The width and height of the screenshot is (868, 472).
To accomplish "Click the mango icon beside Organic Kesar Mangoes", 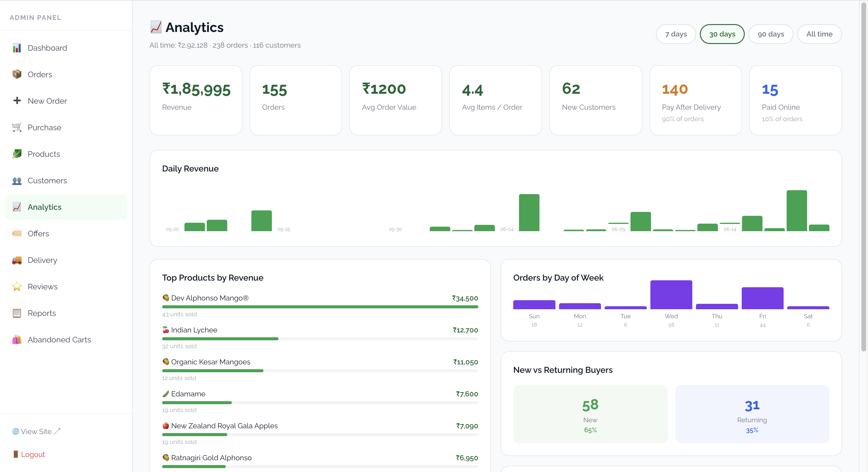I will pyautogui.click(x=165, y=362).
